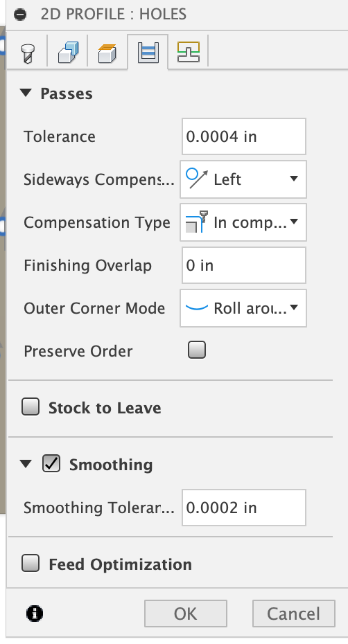This screenshot has height=644, width=348.
Task: Open the Heights tab icon
Action: point(107,53)
